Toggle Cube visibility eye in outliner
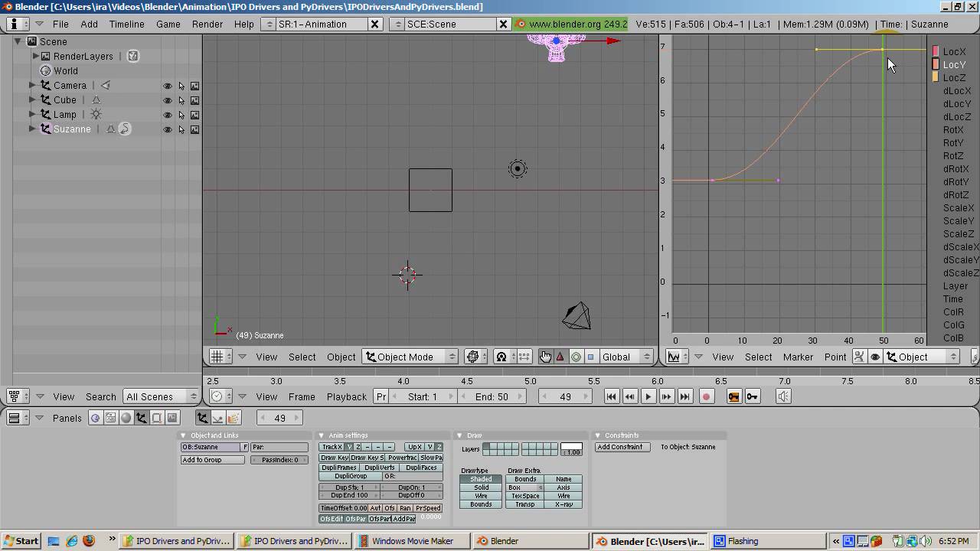Image resolution: width=980 pixels, height=551 pixels. (168, 100)
